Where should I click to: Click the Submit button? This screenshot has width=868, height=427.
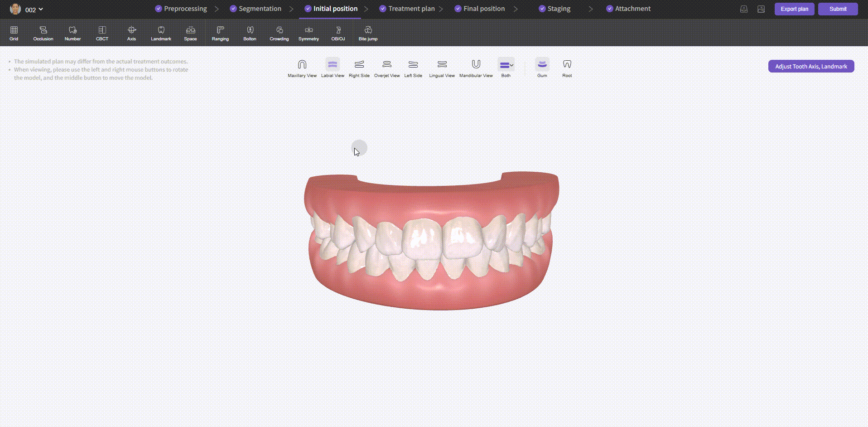point(838,9)
